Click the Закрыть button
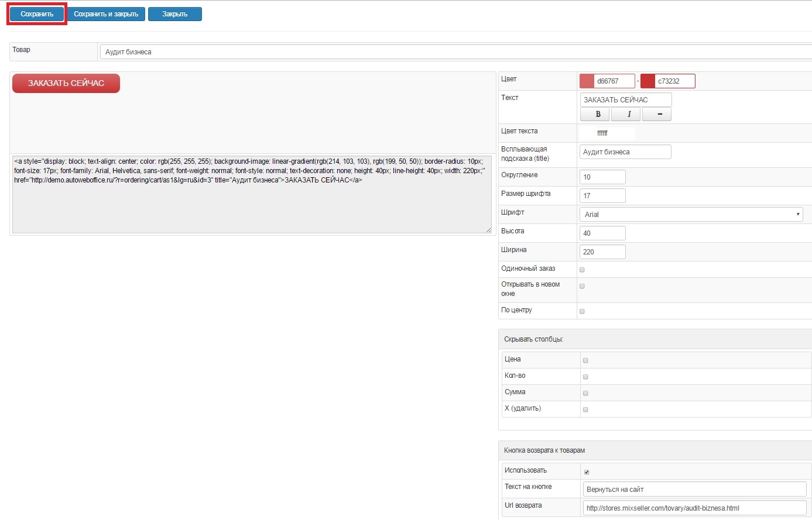This screenshot has height=520, width=812. [x=174, y=14]
